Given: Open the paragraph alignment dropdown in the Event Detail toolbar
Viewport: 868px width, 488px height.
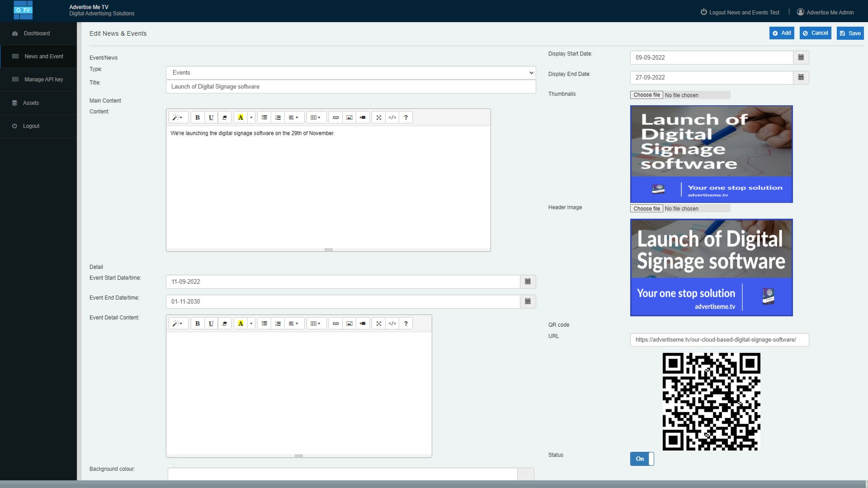Looking at the screenshot, I should [x=293, y=324].
